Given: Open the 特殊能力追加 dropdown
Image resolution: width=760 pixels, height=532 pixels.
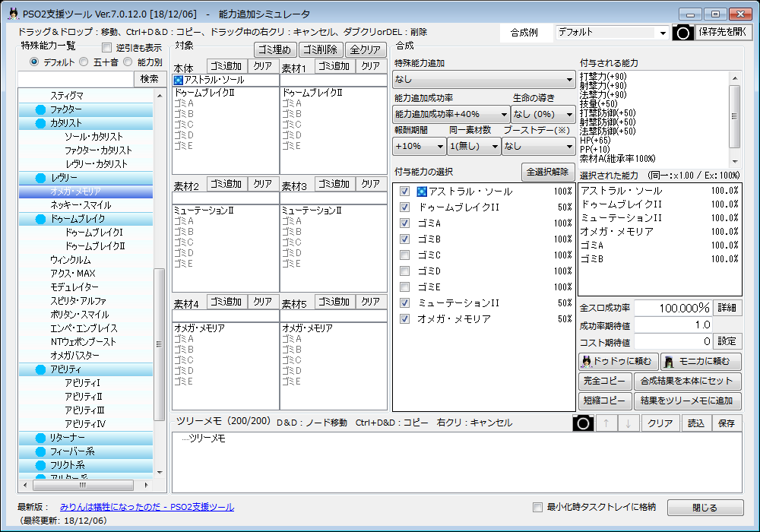Looking at the screenshot, I should (483, 79).
